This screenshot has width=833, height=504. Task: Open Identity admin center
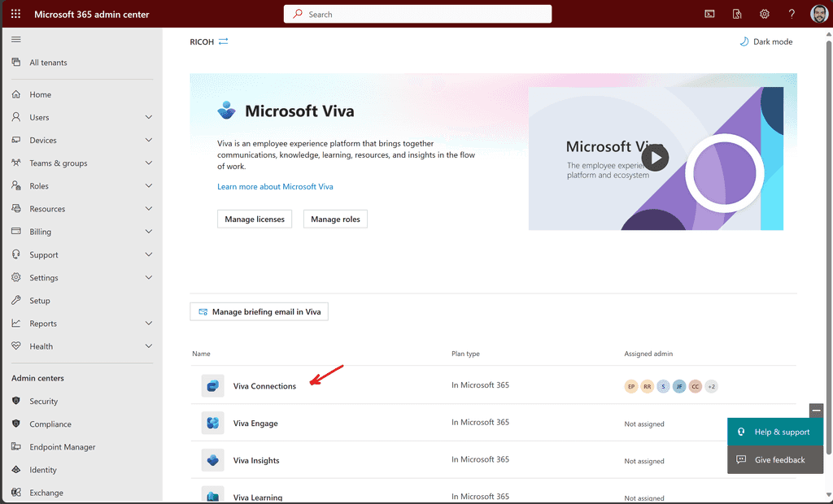[x=43, y=470]
